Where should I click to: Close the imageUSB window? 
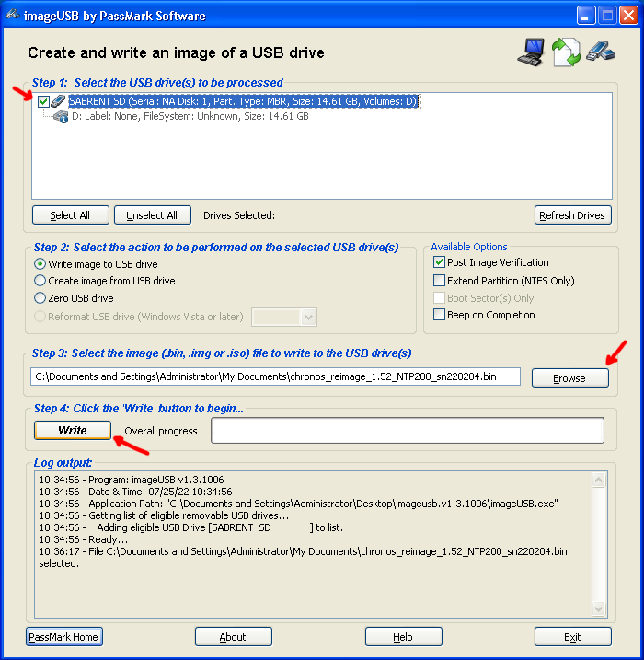coord(629,16)
